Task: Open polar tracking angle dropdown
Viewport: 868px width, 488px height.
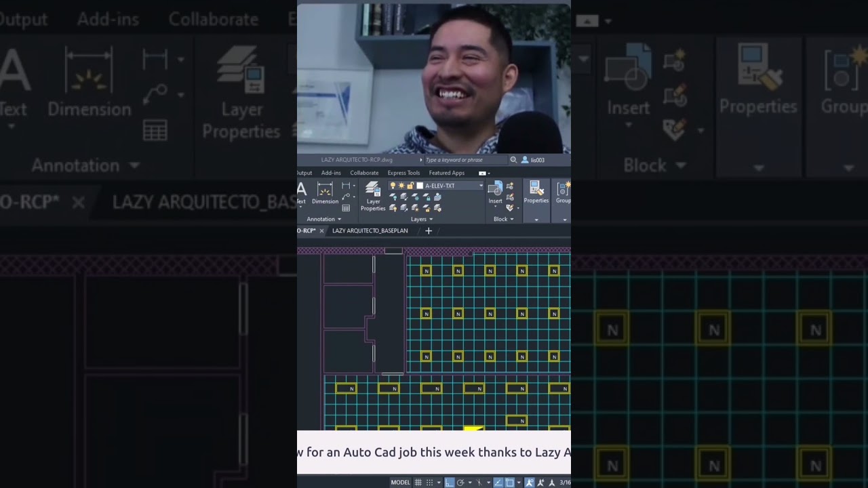Action: (470, 483)
